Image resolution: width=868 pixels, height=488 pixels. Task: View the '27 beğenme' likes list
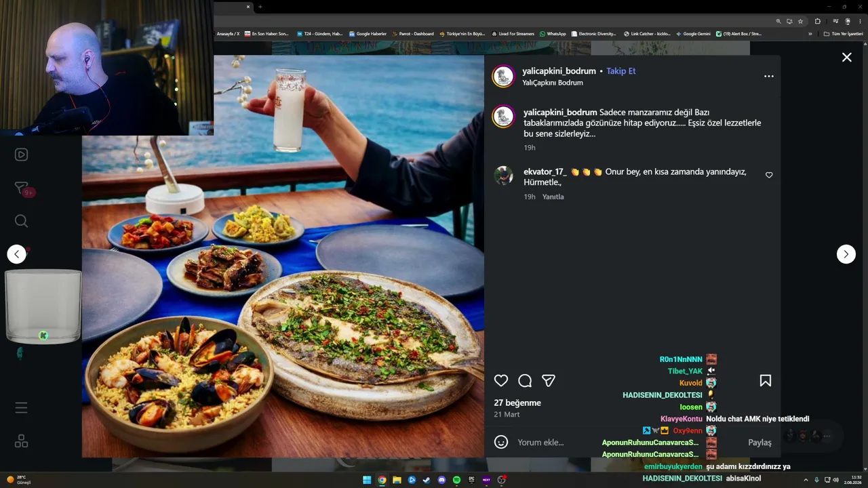click(x=517, y=403)
